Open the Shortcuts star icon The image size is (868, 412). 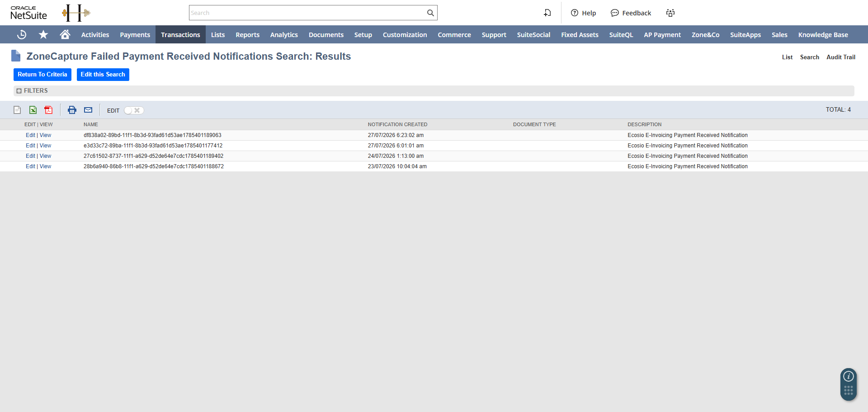[43, 34]
